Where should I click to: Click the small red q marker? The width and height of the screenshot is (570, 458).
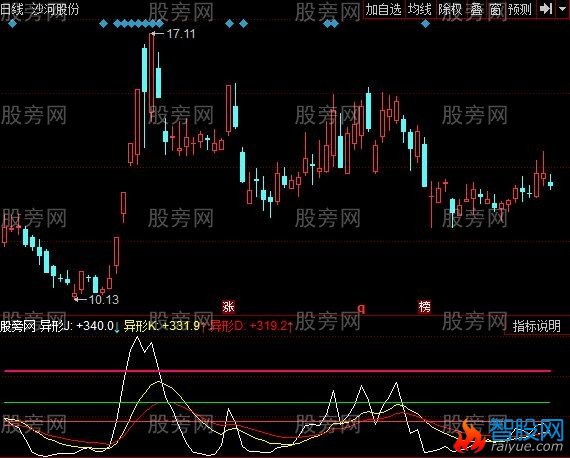click(x=361, y=309)
